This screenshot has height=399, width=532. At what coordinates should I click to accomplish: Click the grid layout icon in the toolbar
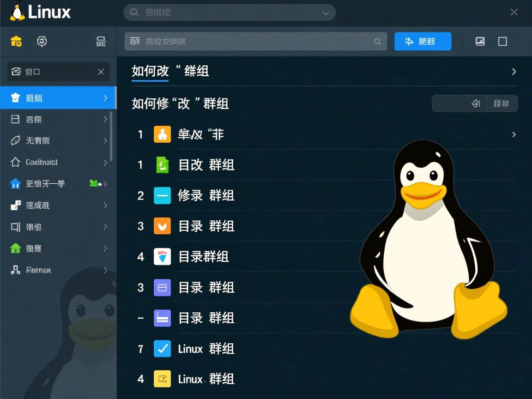point(101,41)
